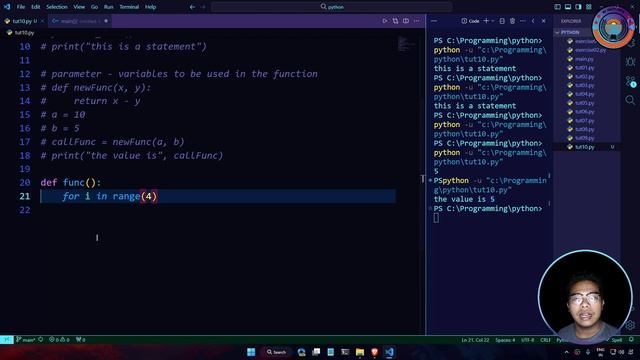Open Brave browser from taskbar

374,352
